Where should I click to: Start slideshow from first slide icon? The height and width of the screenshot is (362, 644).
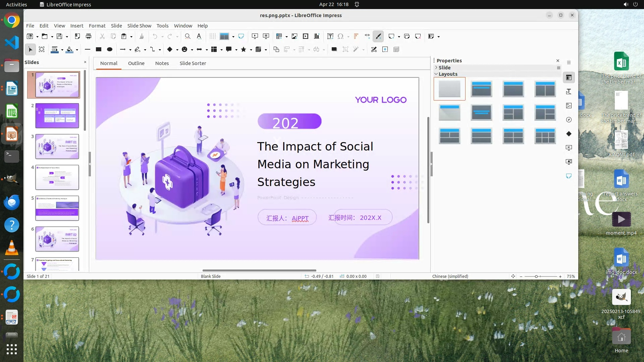click(x=255, y=36)
